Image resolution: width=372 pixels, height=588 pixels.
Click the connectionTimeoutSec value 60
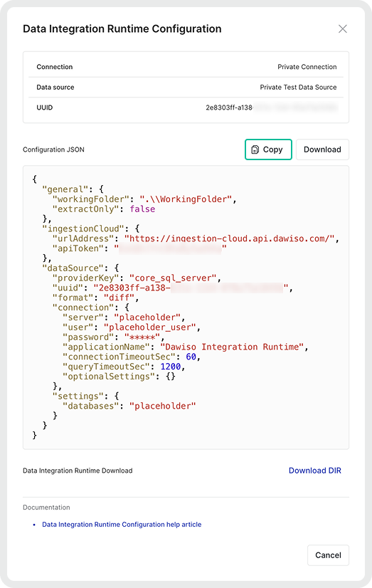[191, 357]
